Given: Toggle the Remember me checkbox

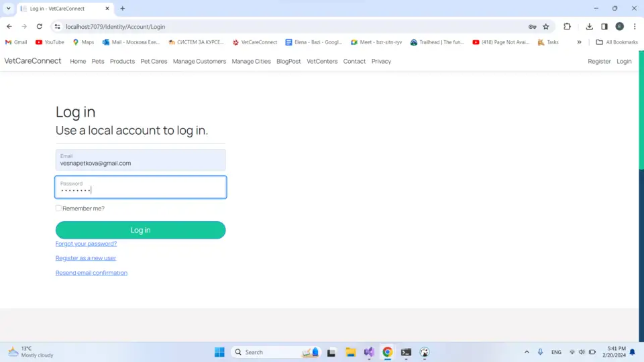Looking at the screenshot, I should [58, 208].
